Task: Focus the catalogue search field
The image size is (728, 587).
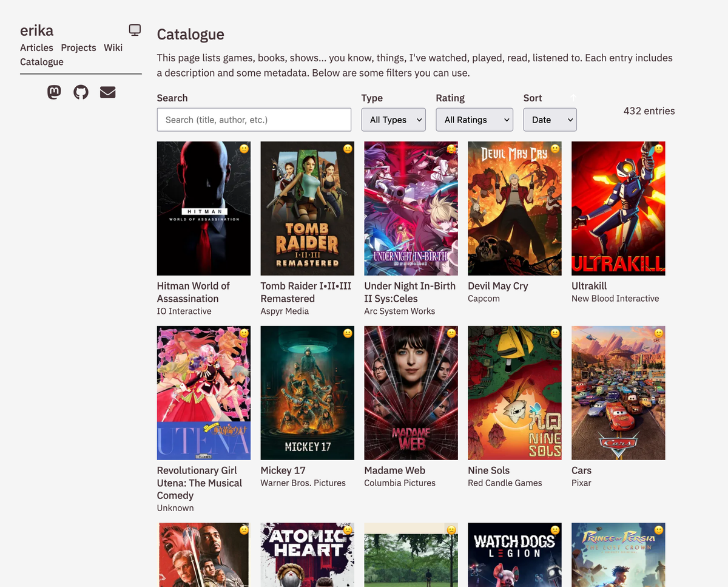Action: (x=254, y=120)
